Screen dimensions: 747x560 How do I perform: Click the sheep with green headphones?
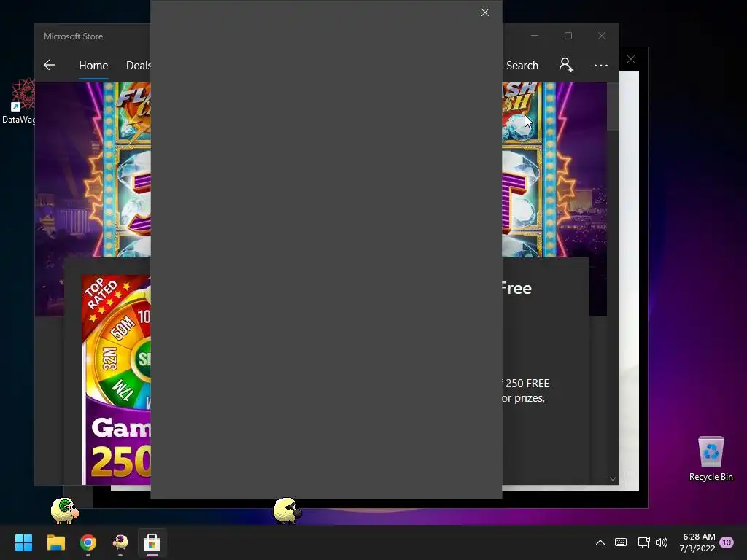[65, 510]
